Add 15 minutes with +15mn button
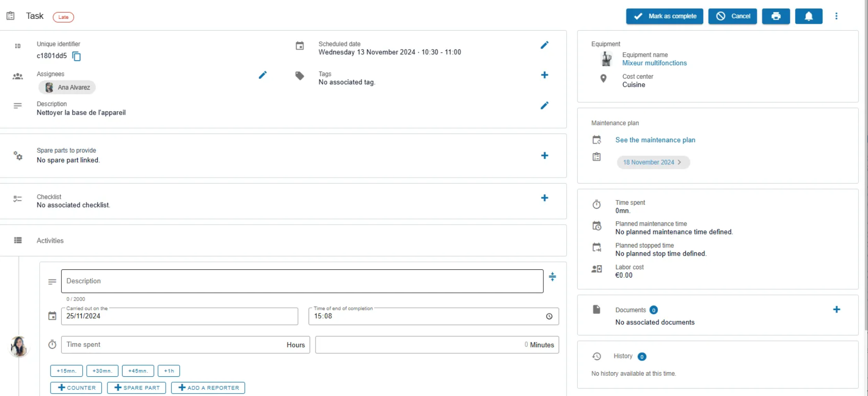This screenshot has width=868, height=396. click(x=67, y=371)
